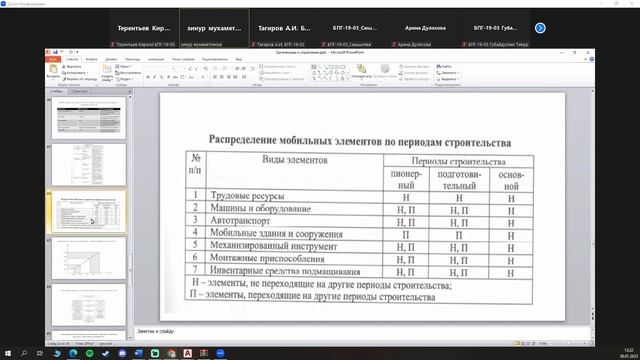Open the Показ слайдов ribbon tab
Viewport: 640px width, 360px height.
[x=183, y=59]
